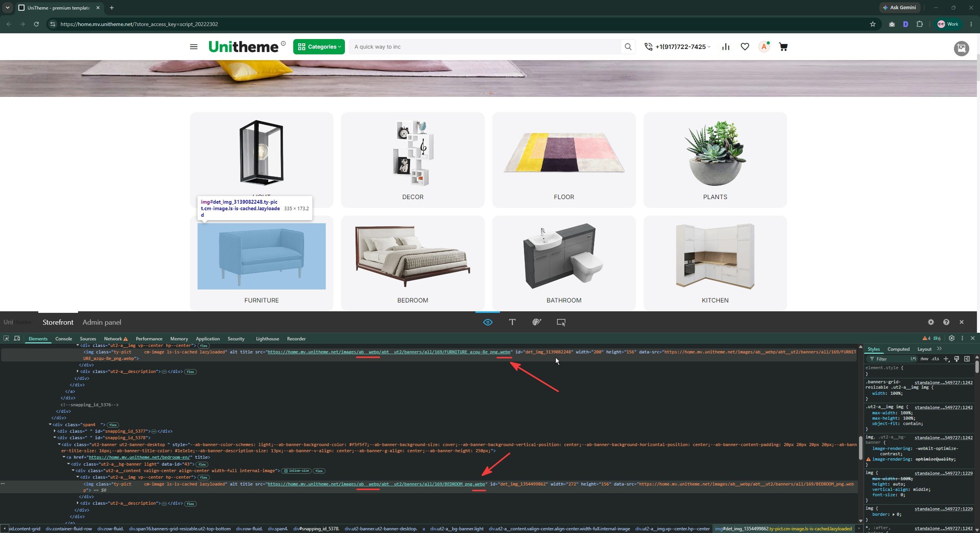Click the wishlist heart icon
This screenshot has width=980, height=533.
pyautogui.click(x=745, y=47)
